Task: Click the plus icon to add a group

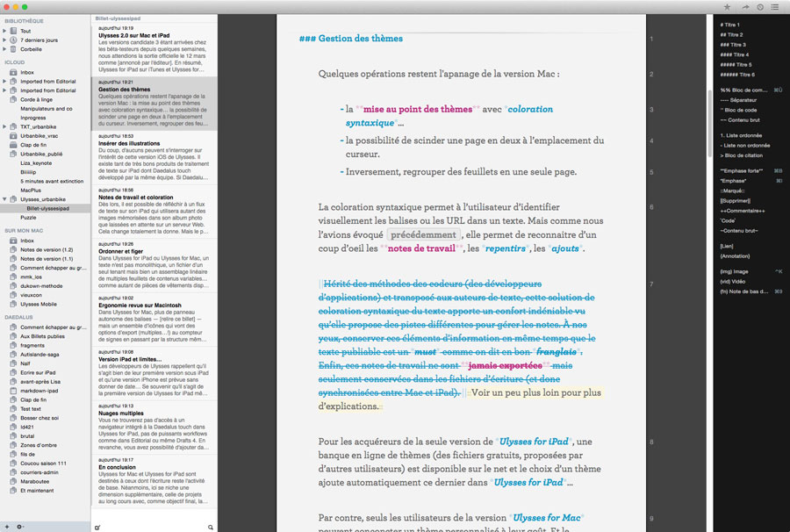Action: [6, 527]
